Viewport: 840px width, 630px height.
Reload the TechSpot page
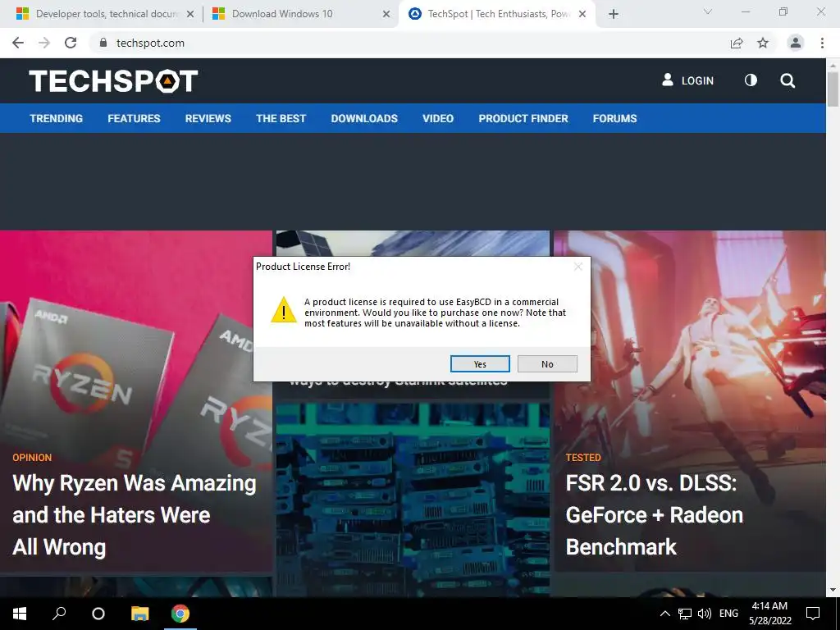(x=71, y=43)
